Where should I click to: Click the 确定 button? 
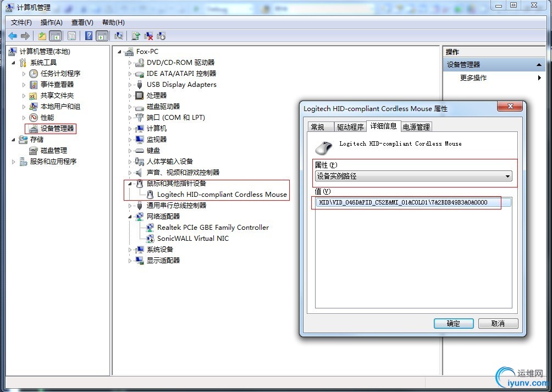click(454, 323)
